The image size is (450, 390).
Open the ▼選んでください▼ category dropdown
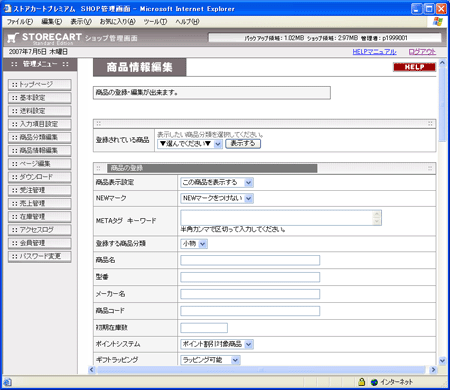coord(190,144)
